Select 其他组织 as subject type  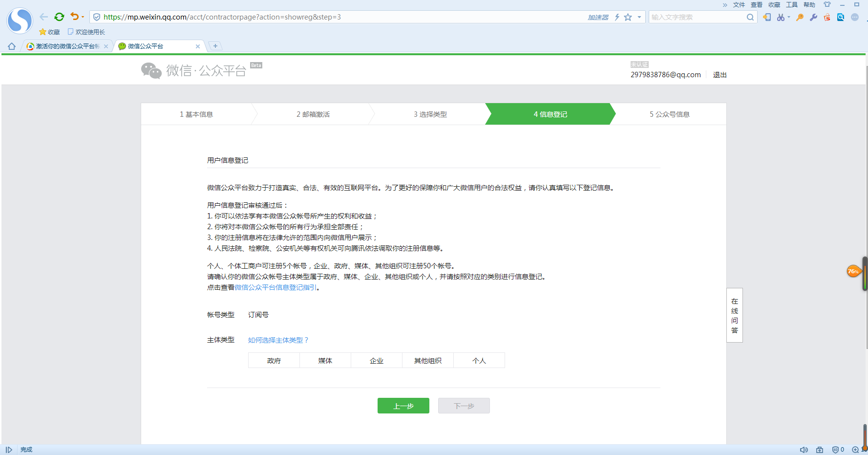[428, 360]
